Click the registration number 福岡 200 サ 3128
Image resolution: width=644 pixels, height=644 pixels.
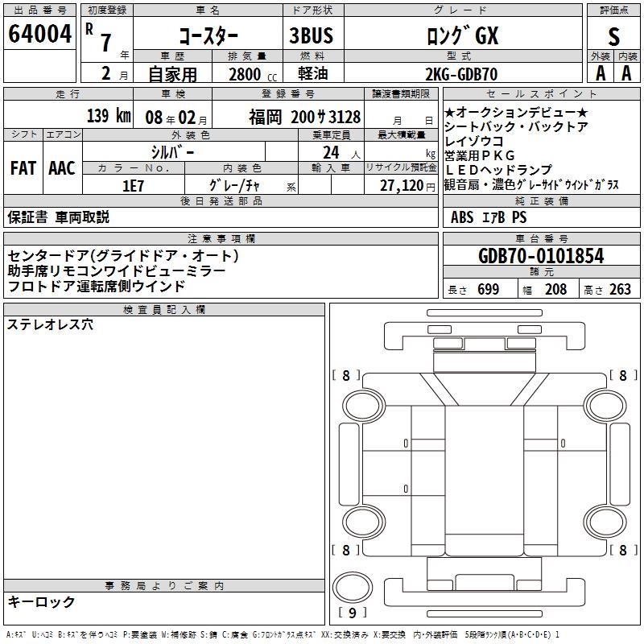click(x=305, y=117)
